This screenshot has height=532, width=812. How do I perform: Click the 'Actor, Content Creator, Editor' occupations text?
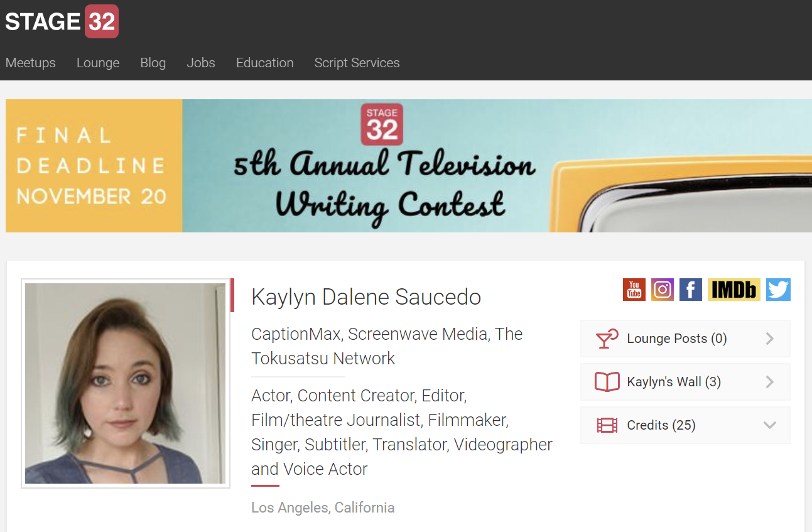click(402, 432)
